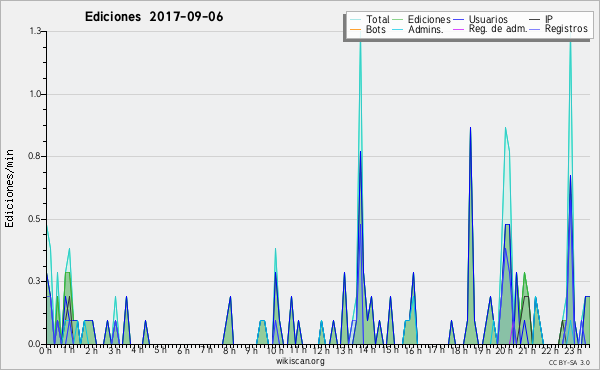Click the 6 h marker on time axis
600x370 pixels.
183,350
